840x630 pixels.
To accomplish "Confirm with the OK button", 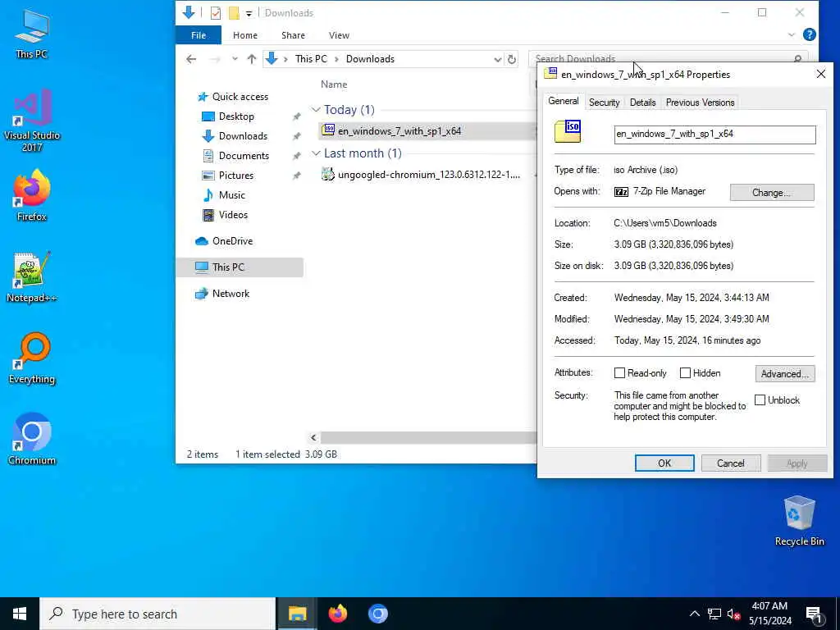I will point(664,463).
